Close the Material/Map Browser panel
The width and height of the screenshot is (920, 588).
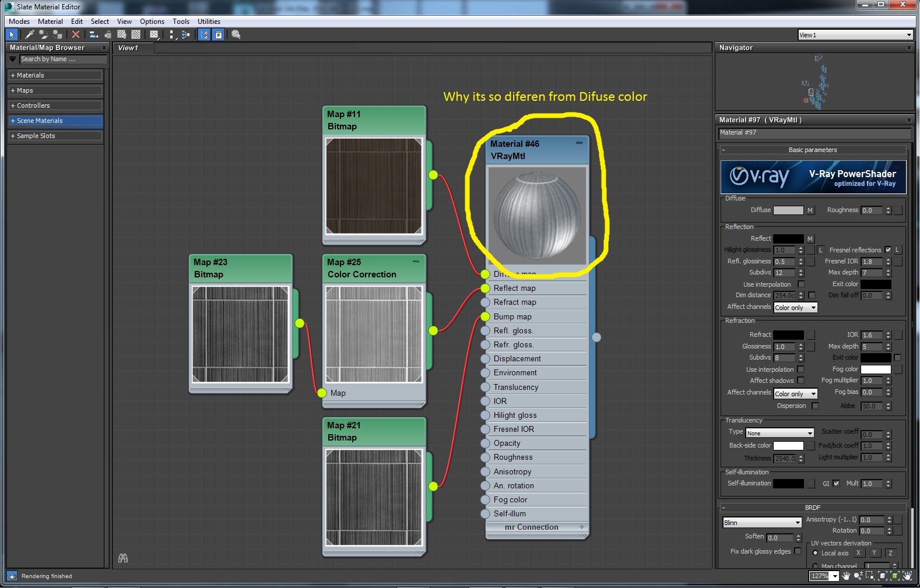(104, 48)
